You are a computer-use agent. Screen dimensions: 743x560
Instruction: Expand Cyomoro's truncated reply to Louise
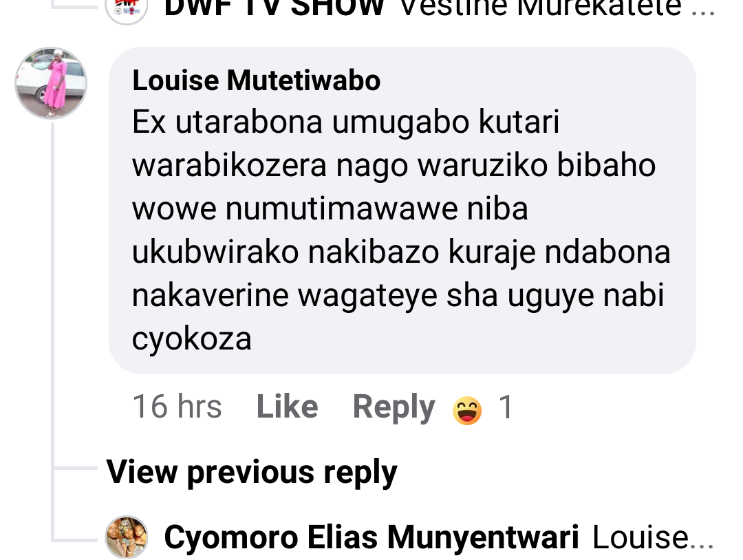[654, 537]
